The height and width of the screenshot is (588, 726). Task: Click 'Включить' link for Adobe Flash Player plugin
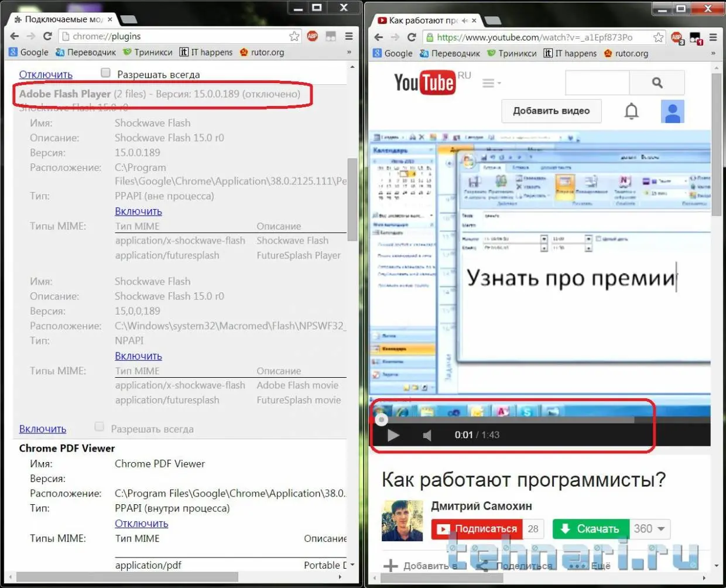click(x=43, y=429)
